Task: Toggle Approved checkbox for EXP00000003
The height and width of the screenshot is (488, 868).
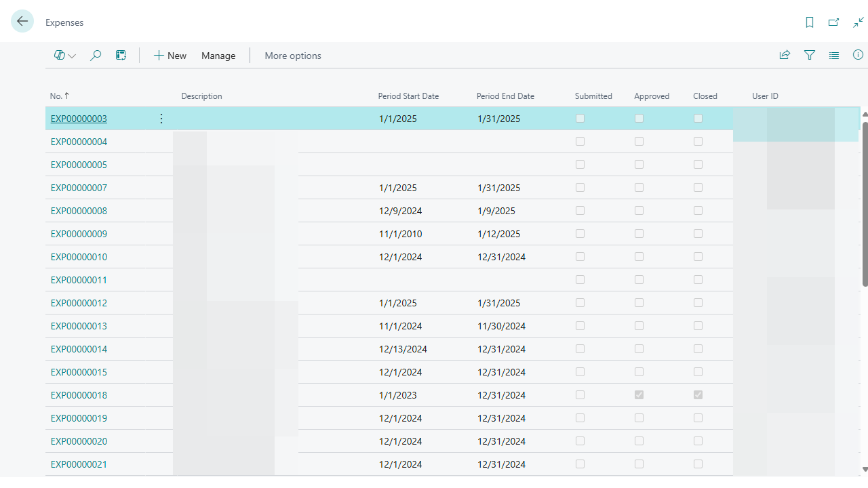Action: [x=639, y=119]
